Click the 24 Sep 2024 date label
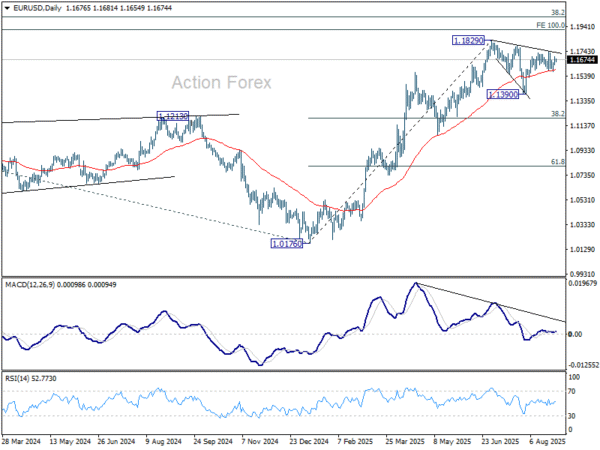This screenshot has width=600, height=450. tap(212, 442)
